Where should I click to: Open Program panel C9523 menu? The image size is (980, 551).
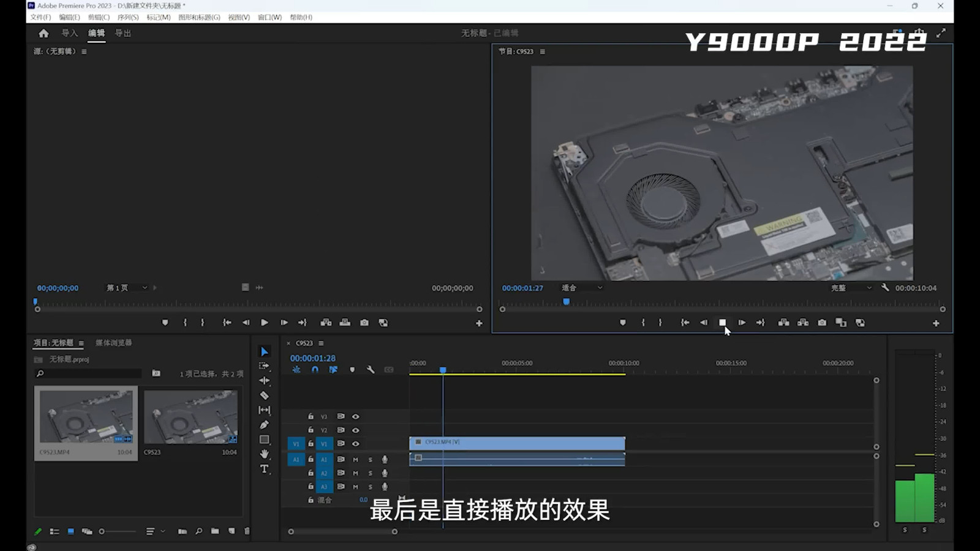click(543, 51)
